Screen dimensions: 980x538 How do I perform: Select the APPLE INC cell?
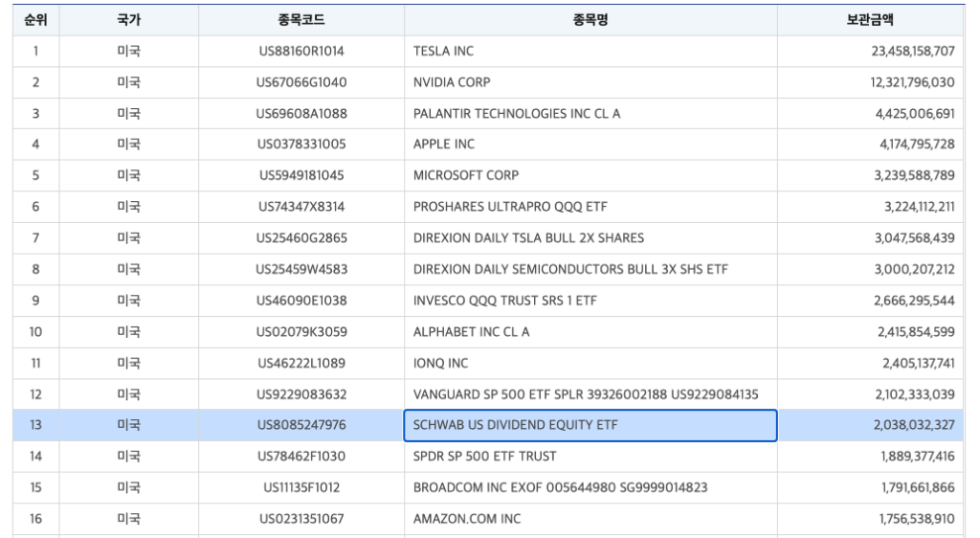[590, 145]
